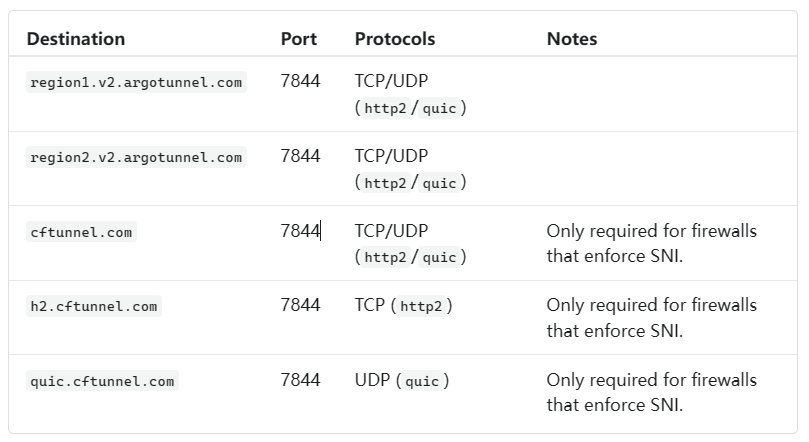Click port 7844 in the region1 row
Viewport: 809px width, 442px height.
pos(300,81)
